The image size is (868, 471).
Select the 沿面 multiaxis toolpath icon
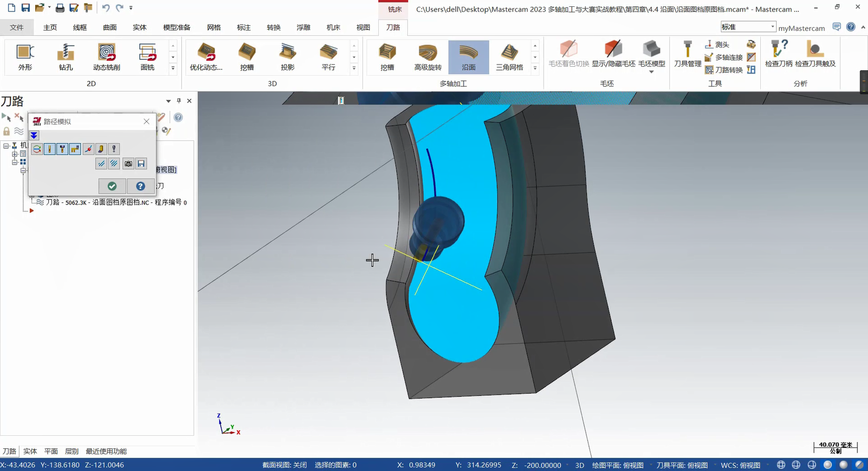pyautogui.click(x=468, y=57)
